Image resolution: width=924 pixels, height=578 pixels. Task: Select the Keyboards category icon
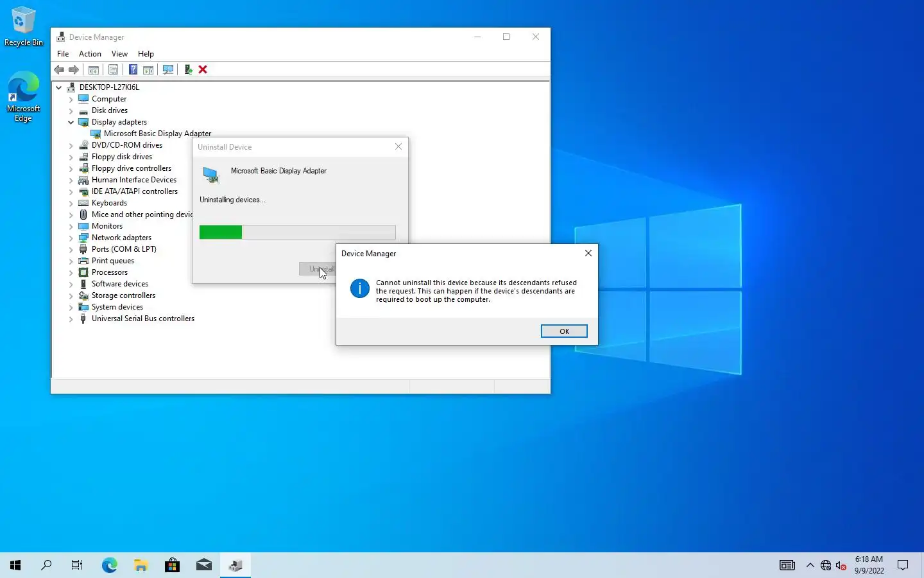(x=83, y=203)
